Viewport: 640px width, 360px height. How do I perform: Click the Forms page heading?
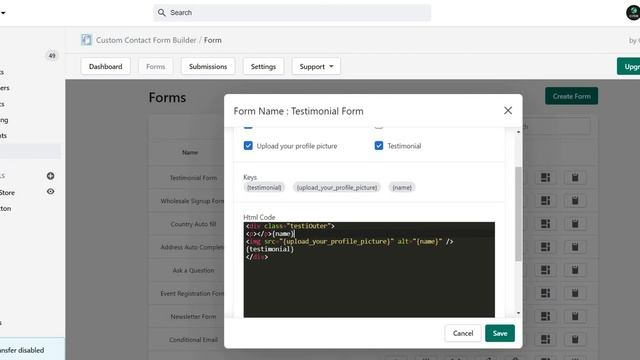(167, 98)
